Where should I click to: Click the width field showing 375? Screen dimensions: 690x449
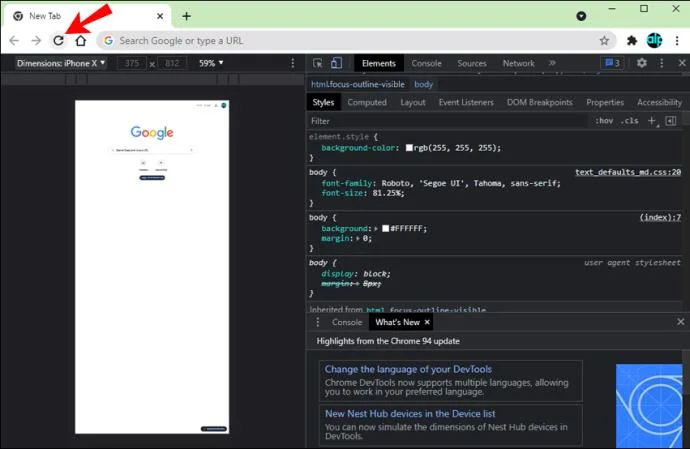[x=132, y=63]
